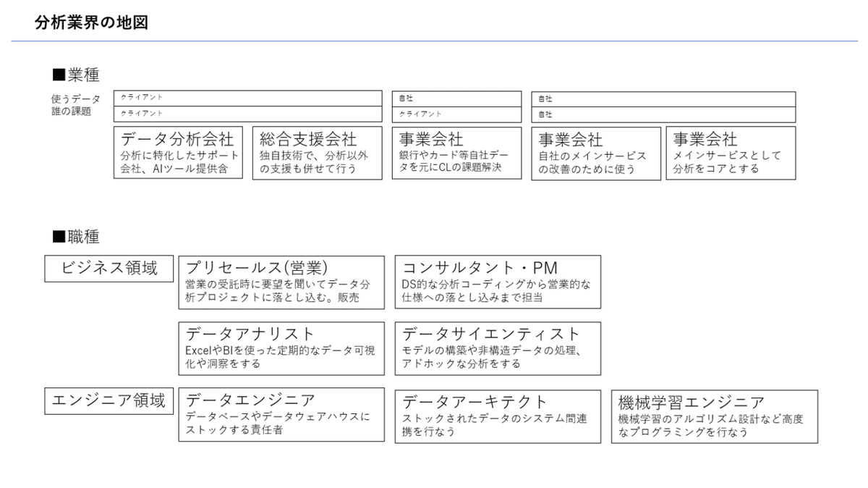The image size is (868, 488).
Task: Select the first 事業会社 box about banks
Action: point(456,153)
